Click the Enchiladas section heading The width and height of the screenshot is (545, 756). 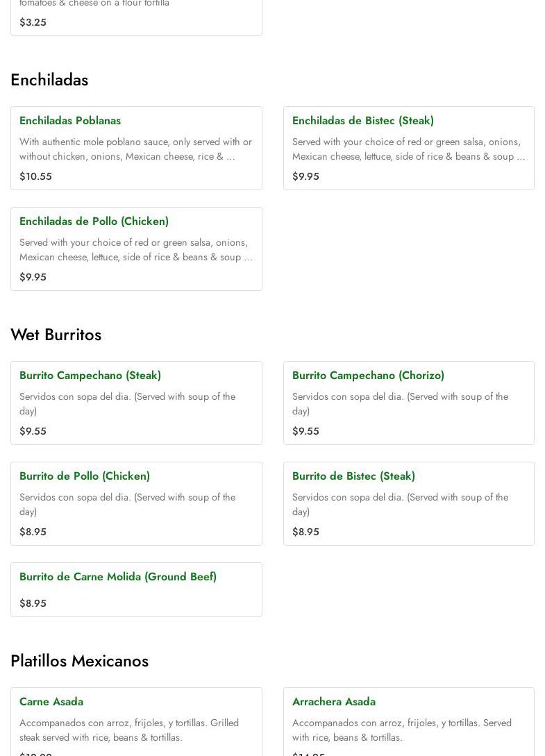point(49,80)
